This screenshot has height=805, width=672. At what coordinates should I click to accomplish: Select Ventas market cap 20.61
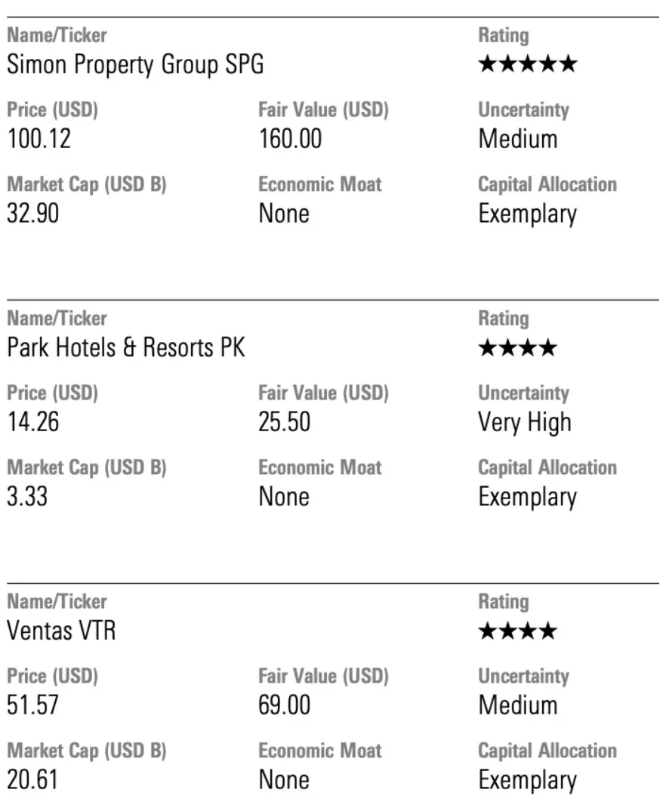click(32, 780)
